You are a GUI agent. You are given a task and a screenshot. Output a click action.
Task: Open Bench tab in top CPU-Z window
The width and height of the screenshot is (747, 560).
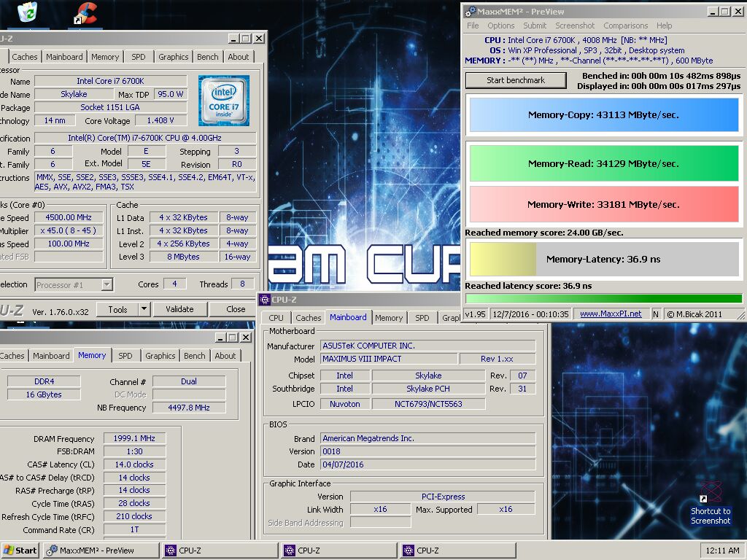(x=208, y=57)
